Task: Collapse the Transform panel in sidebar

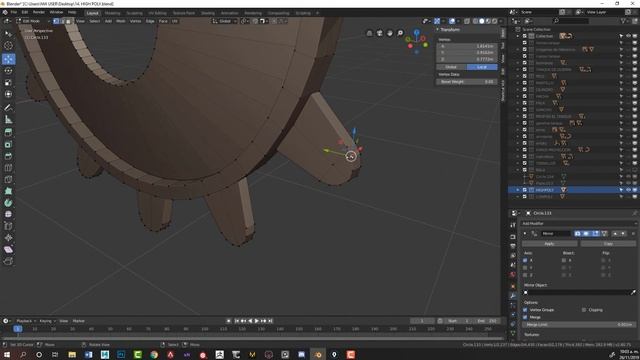Action: [x=438, y=29]
